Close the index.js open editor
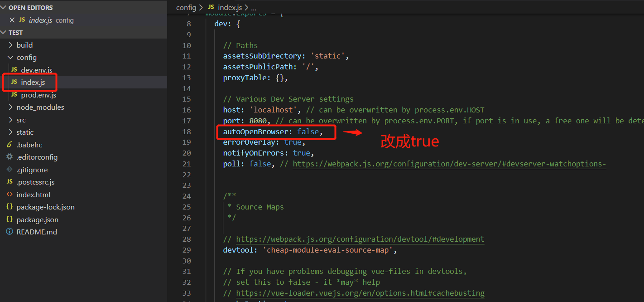 click(x=12, y=20)
